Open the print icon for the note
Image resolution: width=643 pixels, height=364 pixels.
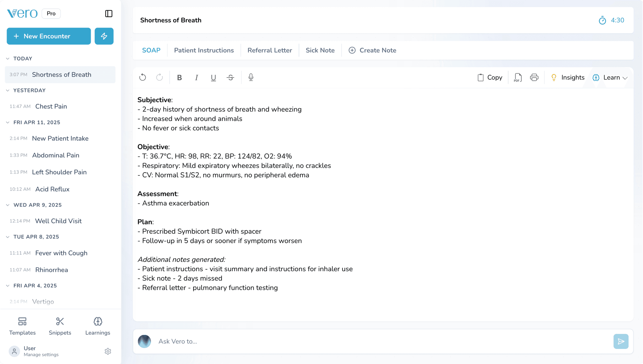pos(534,77)
